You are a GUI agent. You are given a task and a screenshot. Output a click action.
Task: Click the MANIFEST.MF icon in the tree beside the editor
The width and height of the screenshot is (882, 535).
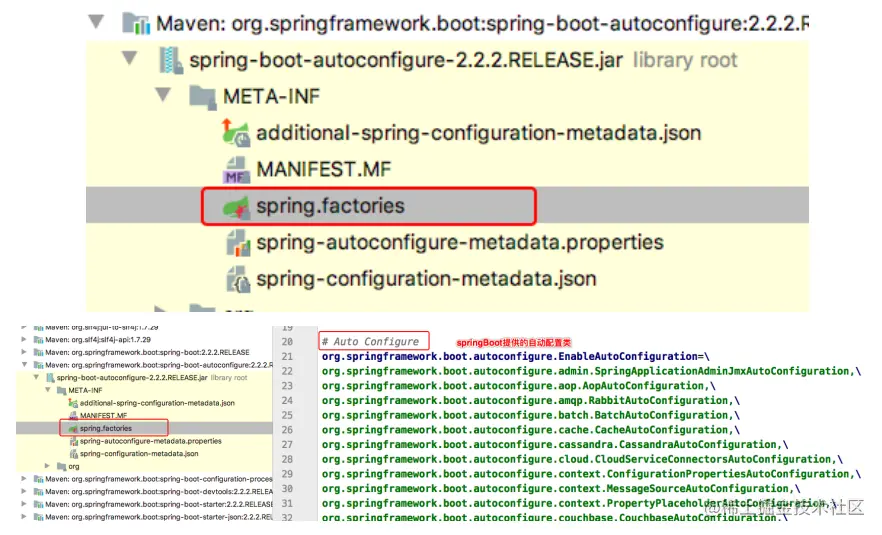point(73,416)
